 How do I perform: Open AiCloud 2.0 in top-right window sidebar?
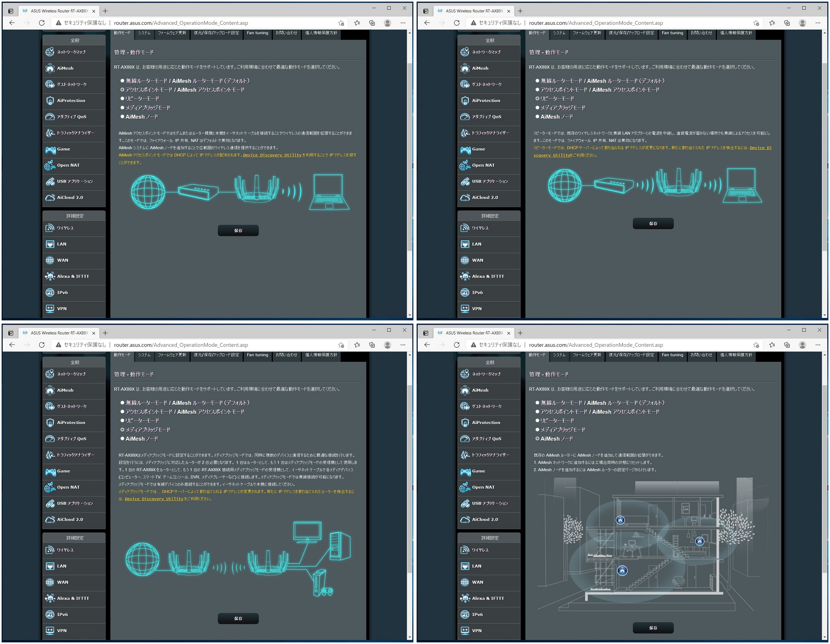click(x=489, y=198)
